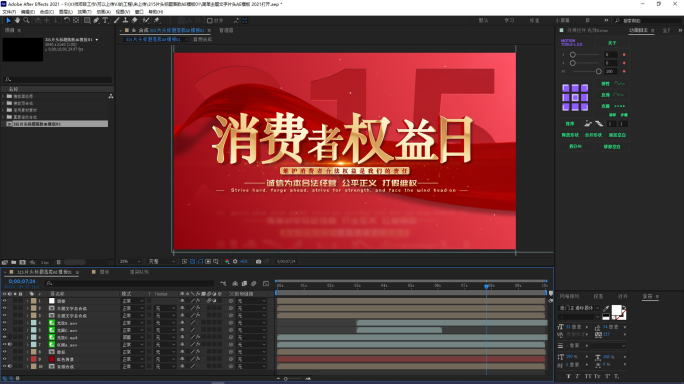
Task: Select the Hand tool
Action: 17,21
